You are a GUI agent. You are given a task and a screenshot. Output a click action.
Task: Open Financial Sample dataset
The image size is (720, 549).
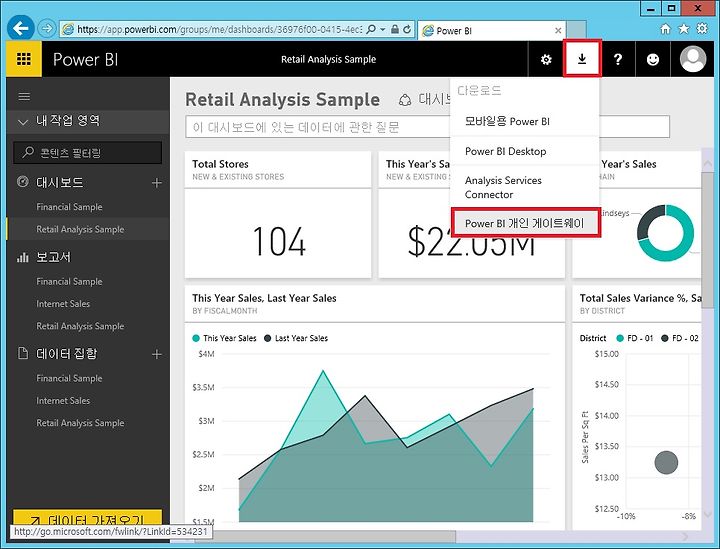(69, 378)
